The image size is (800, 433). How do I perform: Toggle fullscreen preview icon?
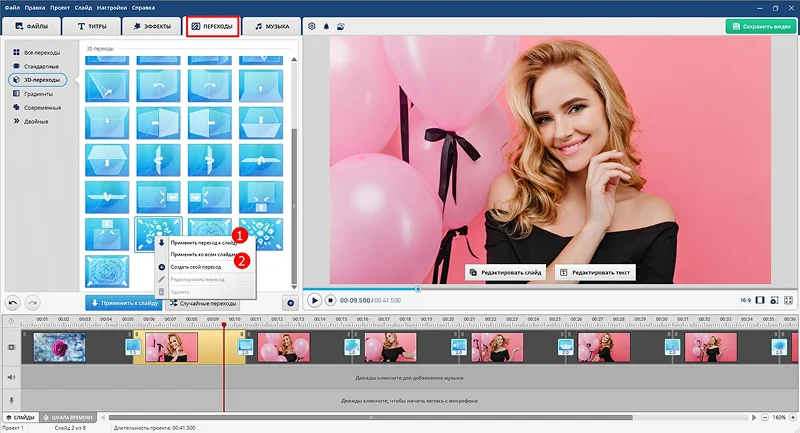coord(788,300)
